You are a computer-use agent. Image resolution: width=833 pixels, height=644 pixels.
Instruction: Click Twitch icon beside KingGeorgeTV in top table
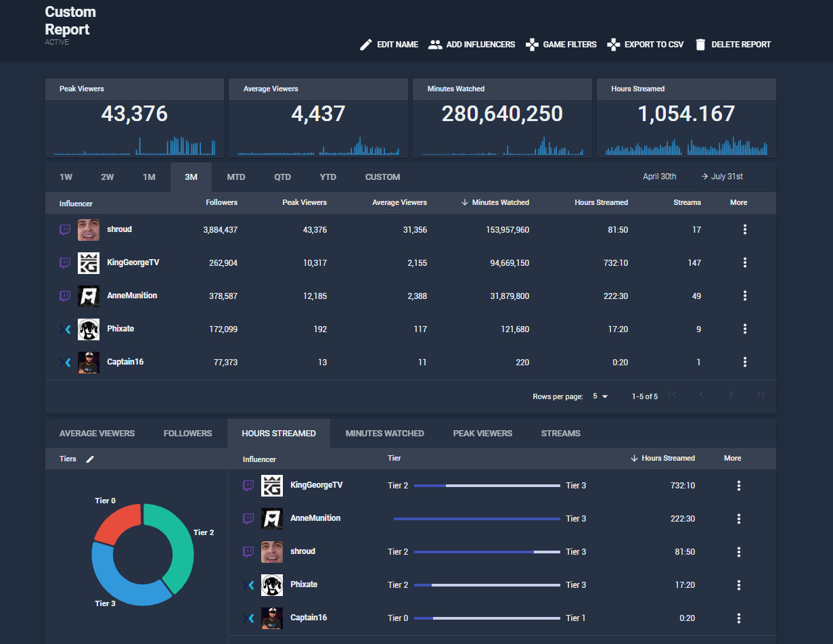pos(65,263)
